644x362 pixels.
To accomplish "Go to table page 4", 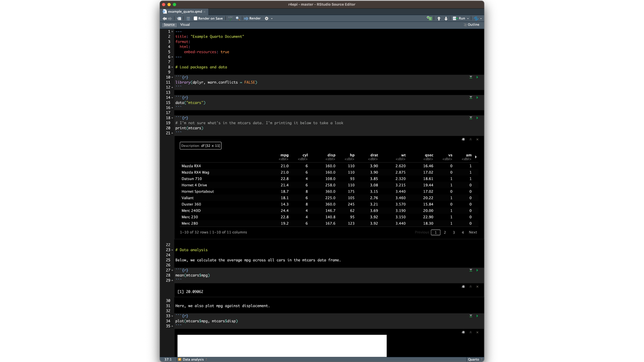I will coord(463,232).
